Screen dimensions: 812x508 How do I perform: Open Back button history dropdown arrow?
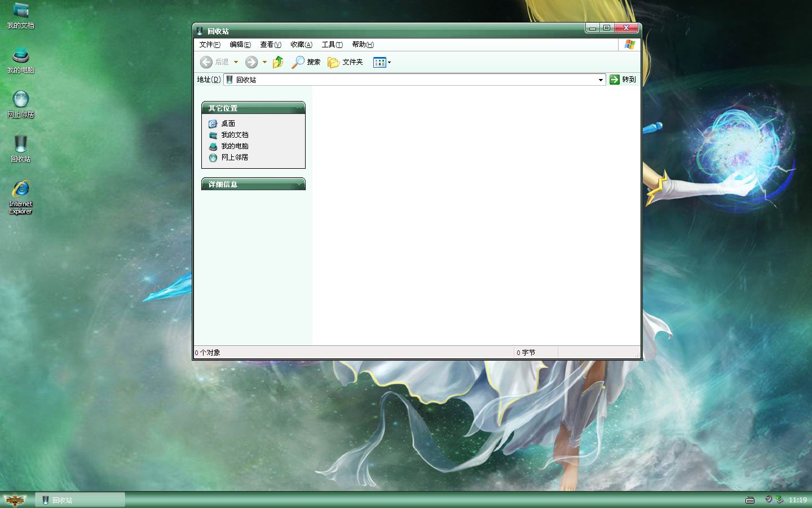click(236, 62)
